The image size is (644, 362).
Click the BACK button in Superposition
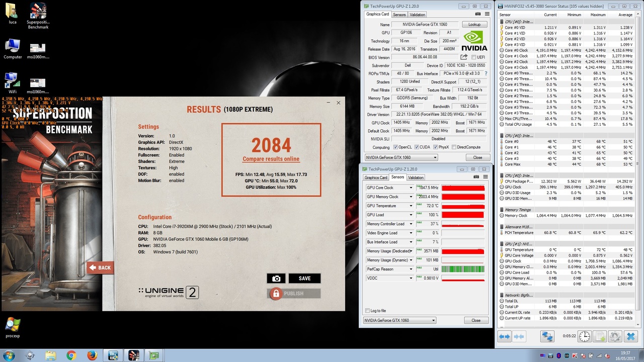coord(100,267)
